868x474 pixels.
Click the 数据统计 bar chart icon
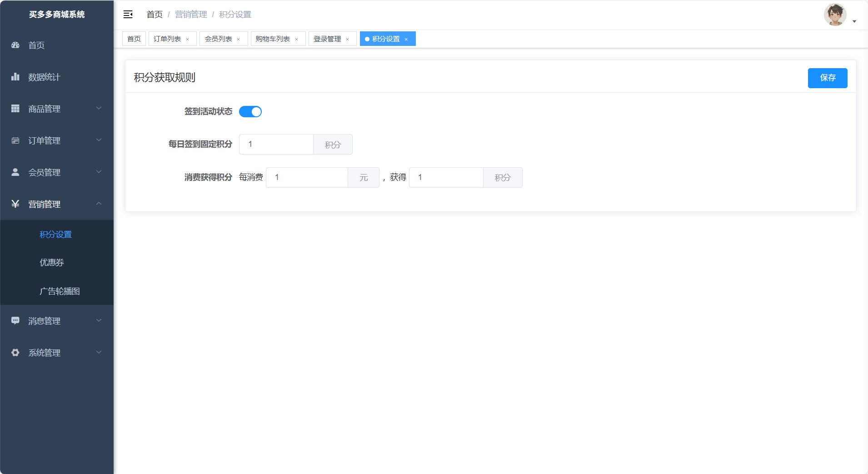coord(15,77)
